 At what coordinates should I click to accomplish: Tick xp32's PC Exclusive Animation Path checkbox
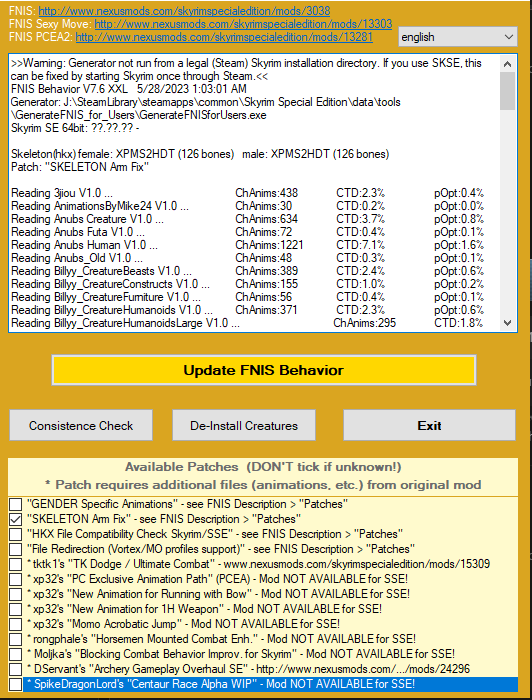coord(16,579)
